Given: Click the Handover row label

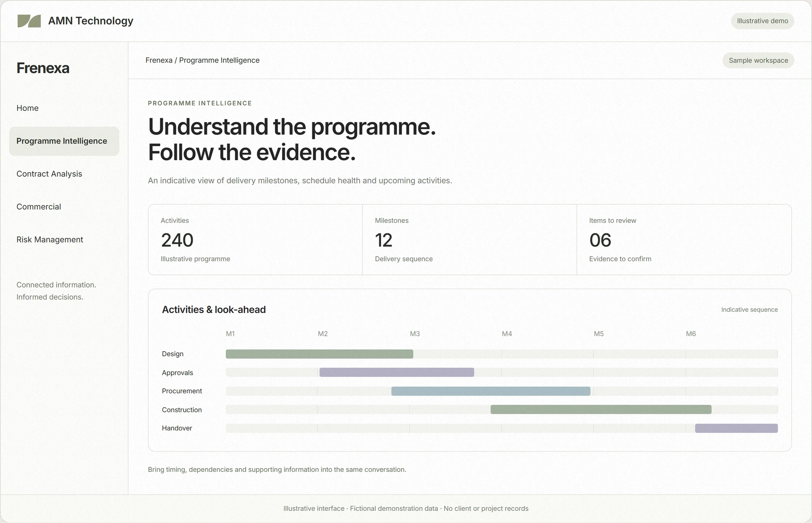Looking at the screenshot, I should (177, 428).
